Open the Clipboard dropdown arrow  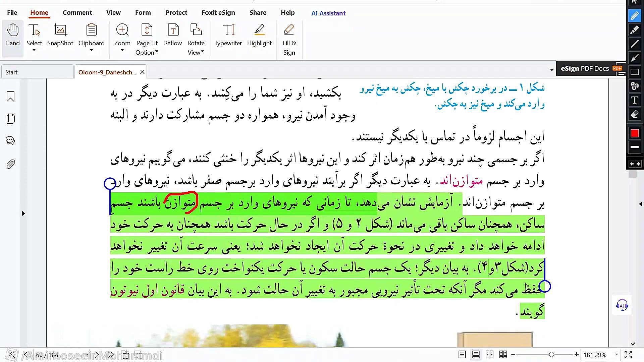(x=91, y=51)
